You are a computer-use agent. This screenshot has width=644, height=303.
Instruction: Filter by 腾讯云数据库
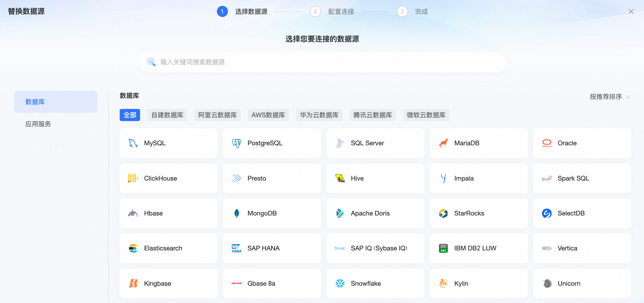pyautogui.click(x=373, y=115)
